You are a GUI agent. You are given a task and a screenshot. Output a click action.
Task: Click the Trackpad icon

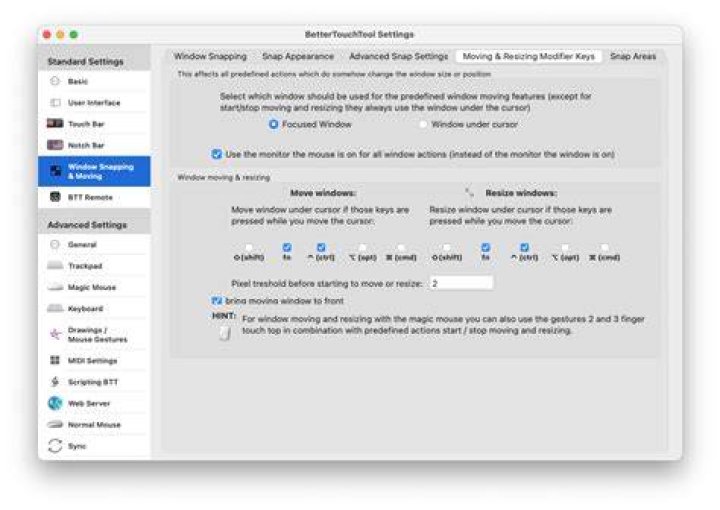click(55, 265)
